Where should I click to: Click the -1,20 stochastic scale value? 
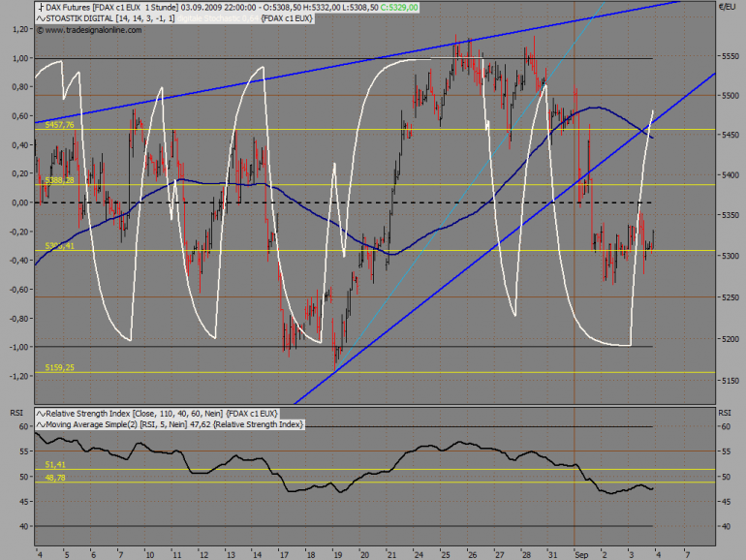[18, 376]
